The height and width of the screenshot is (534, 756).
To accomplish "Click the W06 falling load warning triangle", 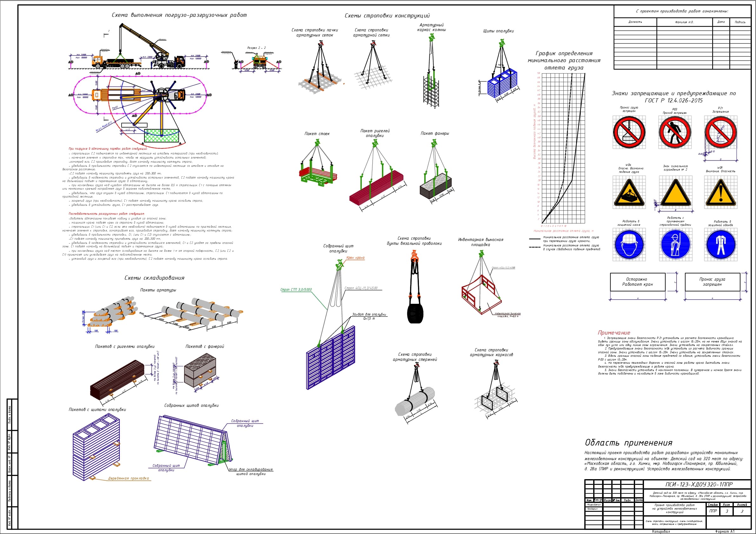I will coord(629,192).
